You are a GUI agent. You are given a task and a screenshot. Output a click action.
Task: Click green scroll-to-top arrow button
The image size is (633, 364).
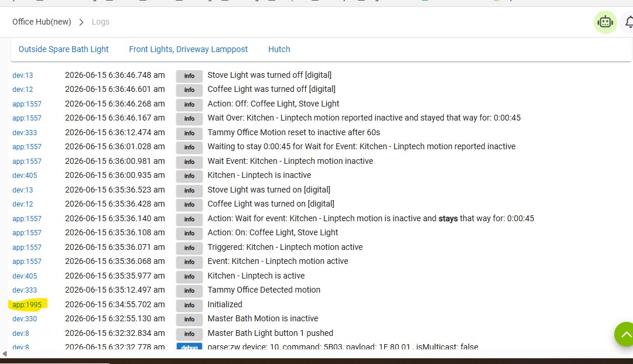point(624,334)
